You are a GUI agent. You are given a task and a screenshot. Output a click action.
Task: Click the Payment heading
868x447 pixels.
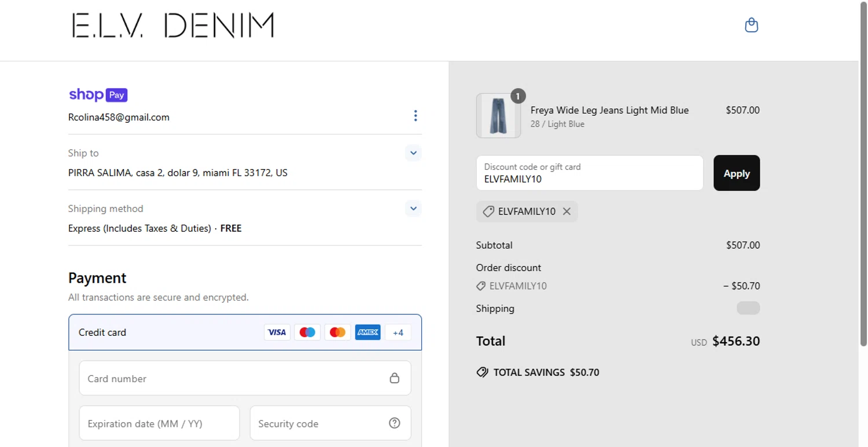tap(97, 278)
